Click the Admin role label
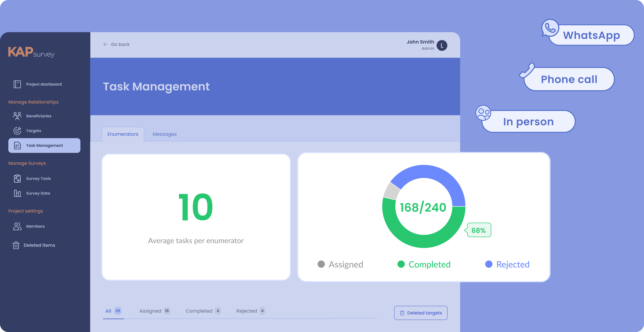Screen dimensions: 644x332 428,48
